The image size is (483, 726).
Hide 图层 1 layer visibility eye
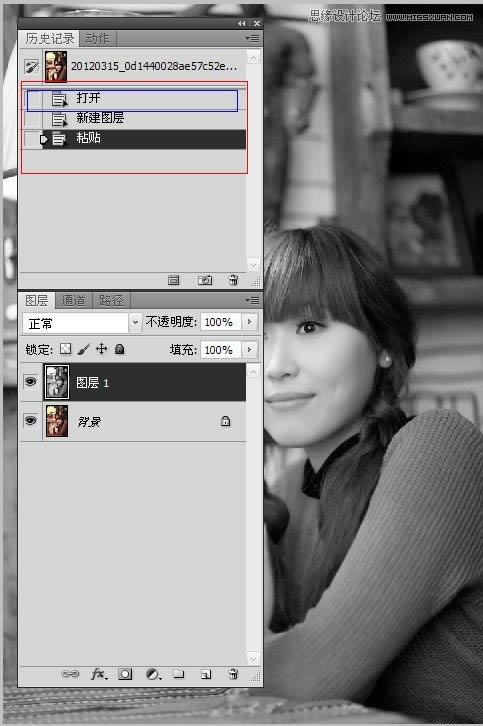click(x=31, y=382)
